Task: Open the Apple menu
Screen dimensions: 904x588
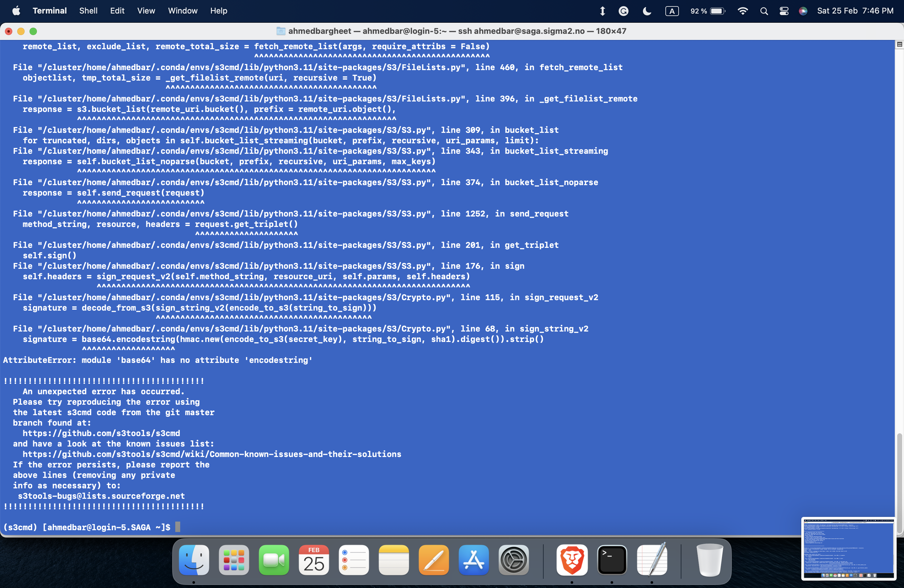Action: [16, 11]
